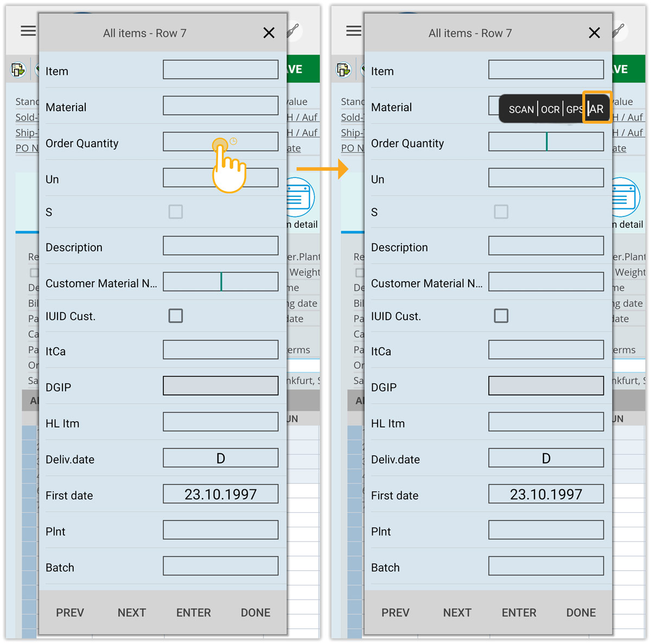Select the Description field on right screen
Image resolution: width=651 pixels, height=644 pixels.
pyautogui.click(x=546, y=246)
